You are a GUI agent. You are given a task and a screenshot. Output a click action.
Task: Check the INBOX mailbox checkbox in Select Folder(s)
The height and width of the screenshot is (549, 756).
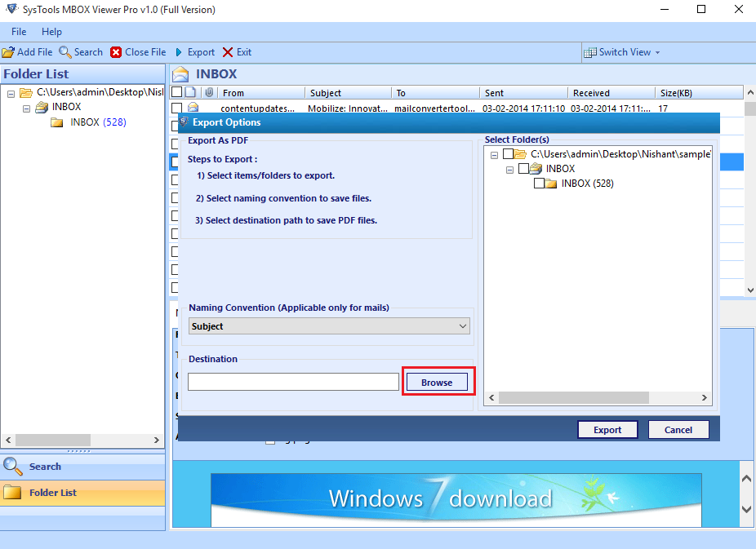[x=523, y=169]
